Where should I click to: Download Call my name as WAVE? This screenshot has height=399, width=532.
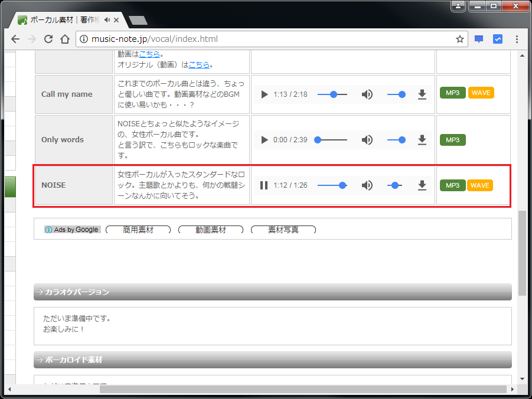coord(481,93)
